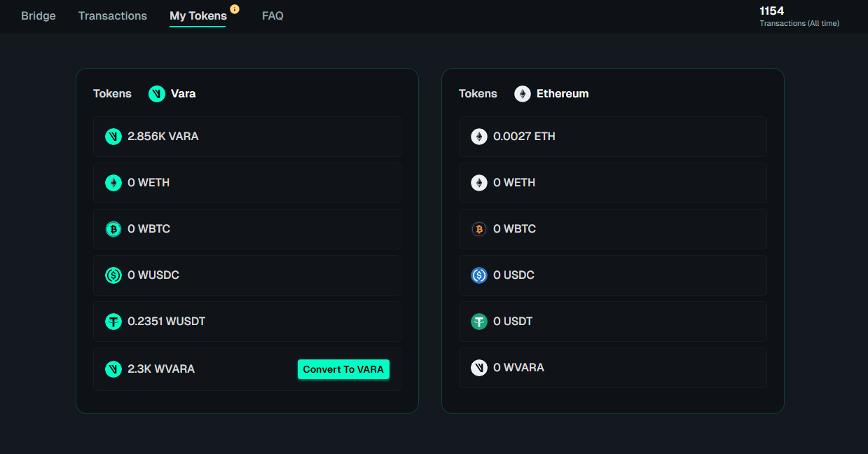Image resolution: width=868 pixels, height=454 pixels.
Task: Click the WVARA icon at 2.3K WVARA
Action: (113, 369)
